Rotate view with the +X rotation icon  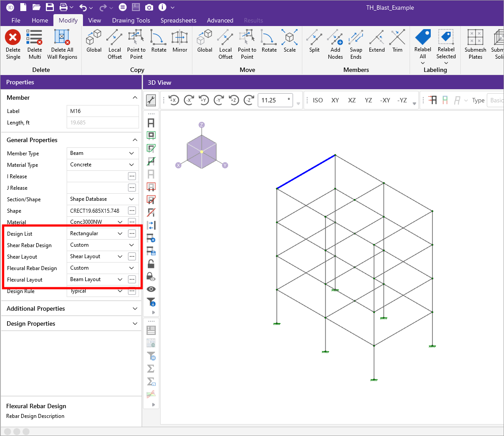[173, 100]
